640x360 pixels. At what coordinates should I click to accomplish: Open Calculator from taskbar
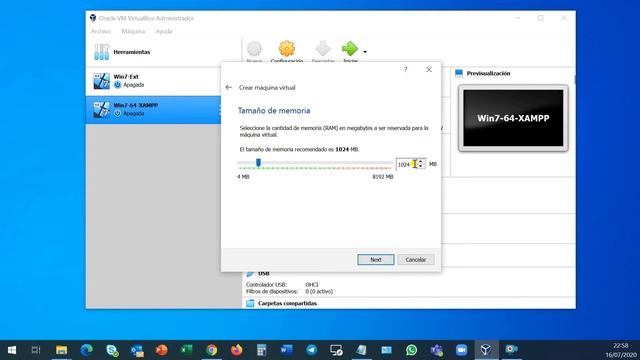[261, 350]
